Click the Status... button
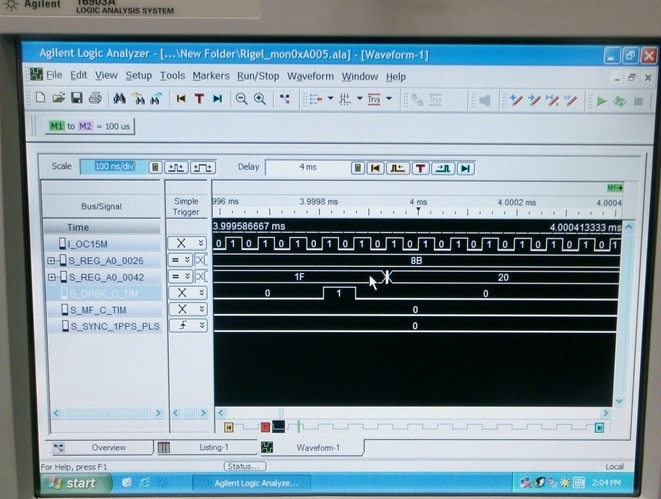661x499 pixels. (244, 466)
